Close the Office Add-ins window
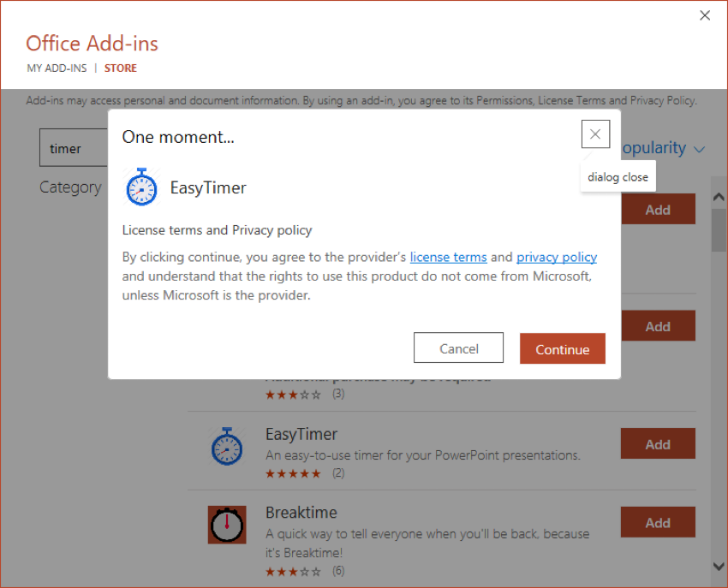 705,15
